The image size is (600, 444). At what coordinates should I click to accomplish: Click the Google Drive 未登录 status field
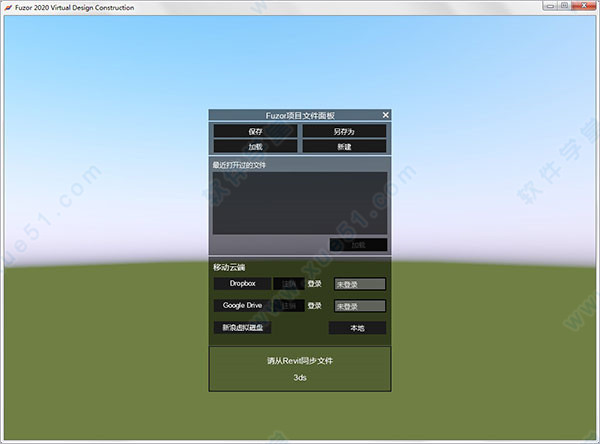pos(360,306)
